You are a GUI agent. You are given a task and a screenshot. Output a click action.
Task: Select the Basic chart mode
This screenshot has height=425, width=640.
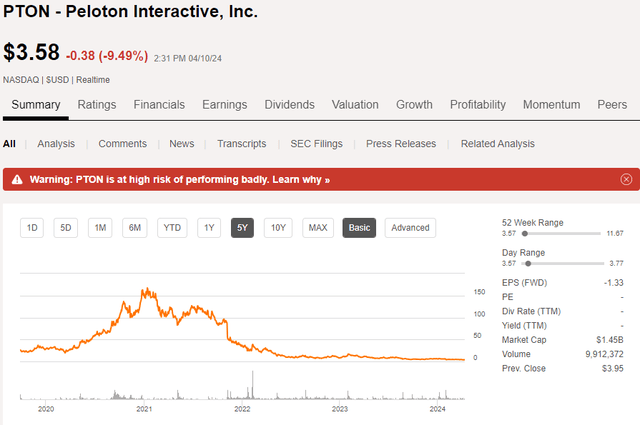[x=360, y=228]
